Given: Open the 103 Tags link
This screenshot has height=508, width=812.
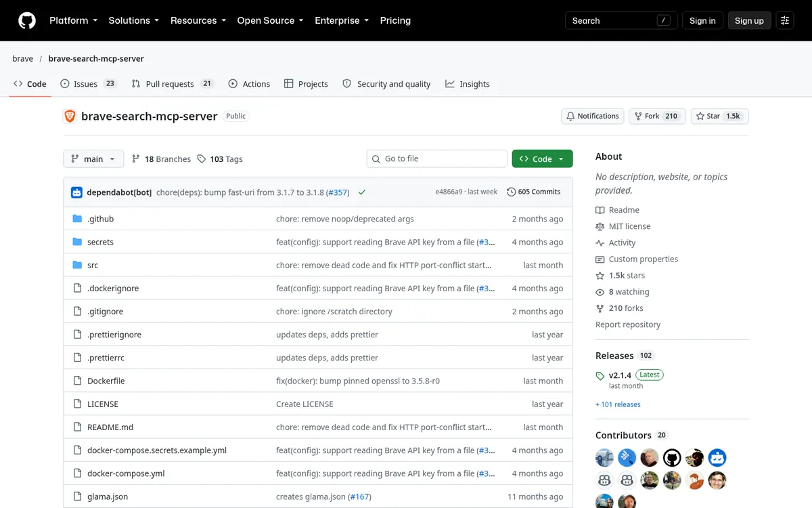Looking at the screenshot, I should 220,158.
